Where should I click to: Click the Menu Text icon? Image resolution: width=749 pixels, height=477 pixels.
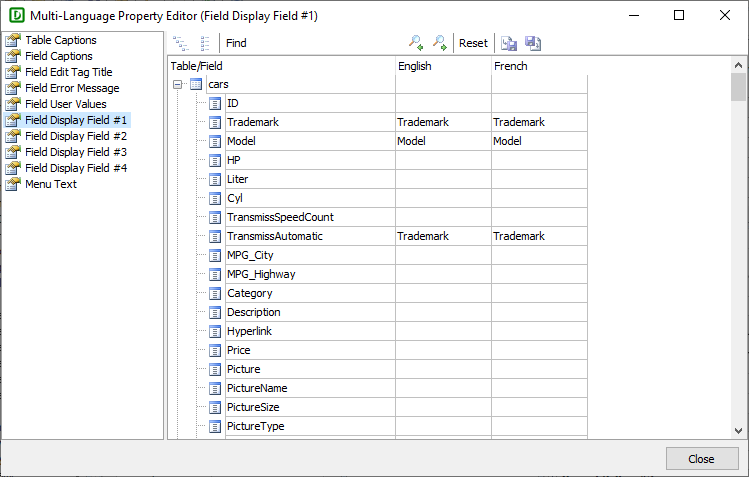pos(13,184)
